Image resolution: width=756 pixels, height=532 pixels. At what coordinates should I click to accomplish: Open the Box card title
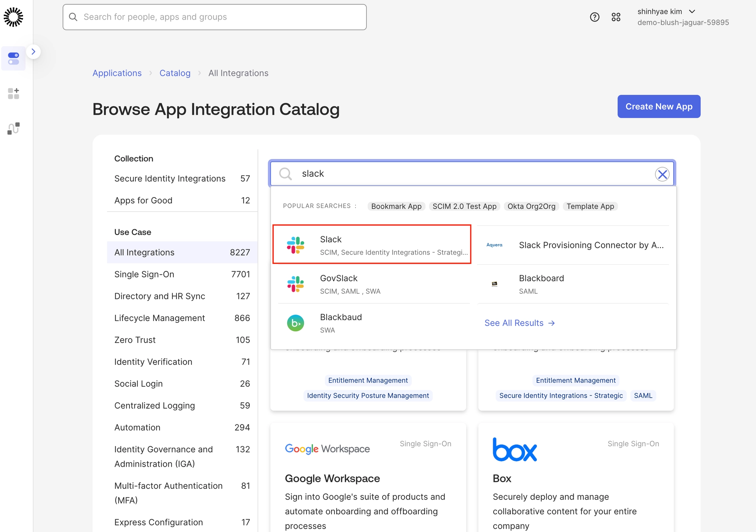click(x=502, y=479)
